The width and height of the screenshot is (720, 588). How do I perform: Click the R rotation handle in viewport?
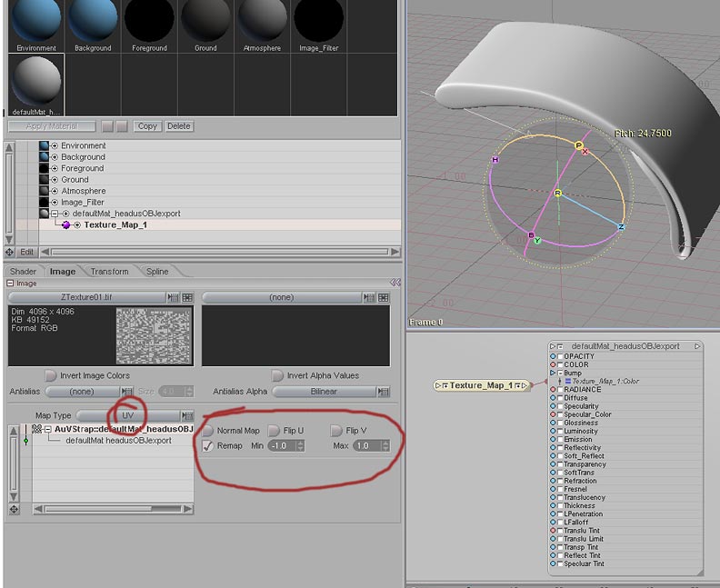(558, 194)
